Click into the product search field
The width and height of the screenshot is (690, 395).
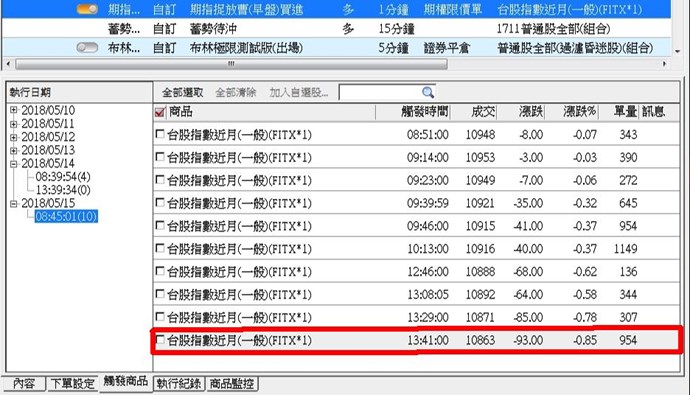click(380, 92)
